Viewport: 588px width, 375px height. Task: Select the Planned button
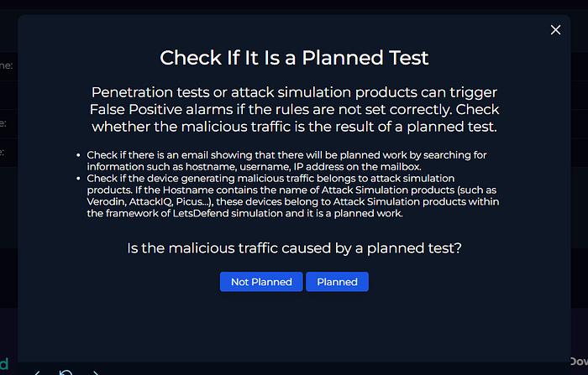337,281
